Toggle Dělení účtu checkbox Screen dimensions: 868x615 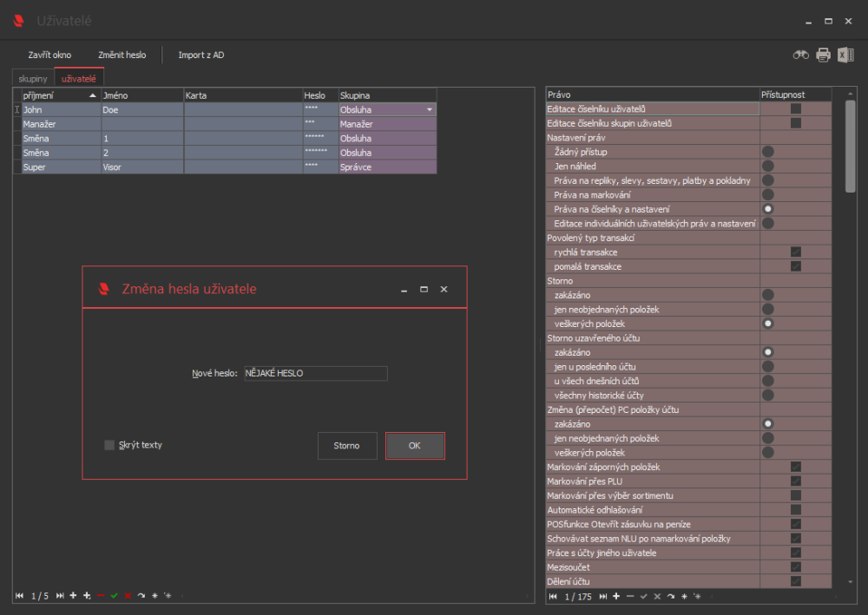(795, 581)
